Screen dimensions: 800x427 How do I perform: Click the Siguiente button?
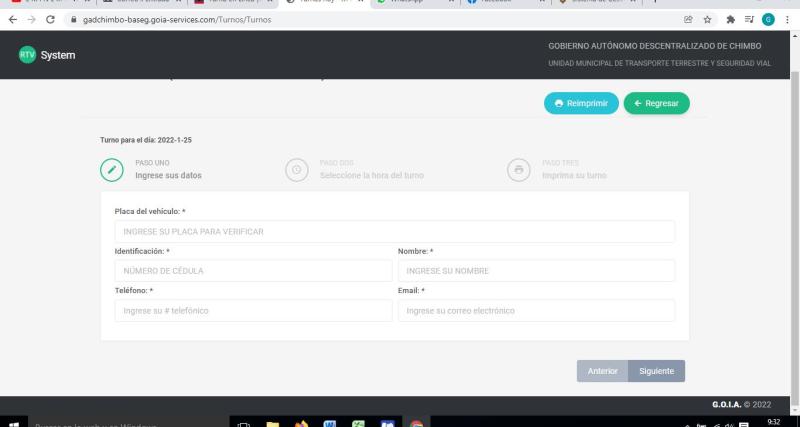point(657,371)
